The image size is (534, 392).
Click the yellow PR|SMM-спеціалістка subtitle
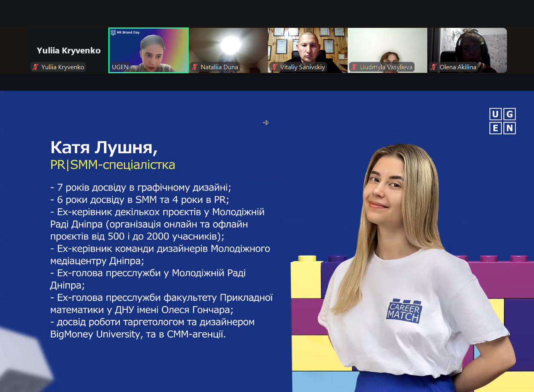(x=113, y=165)
